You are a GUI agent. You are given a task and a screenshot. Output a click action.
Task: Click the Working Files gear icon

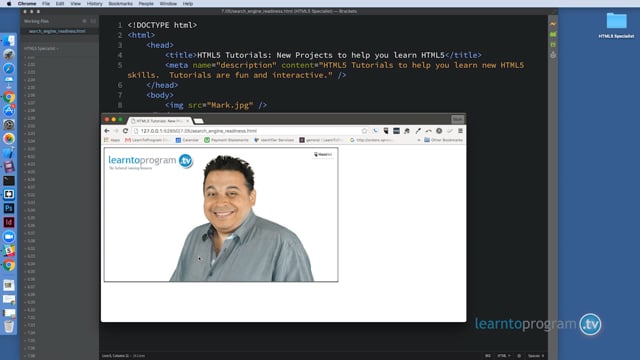point(84,21)
